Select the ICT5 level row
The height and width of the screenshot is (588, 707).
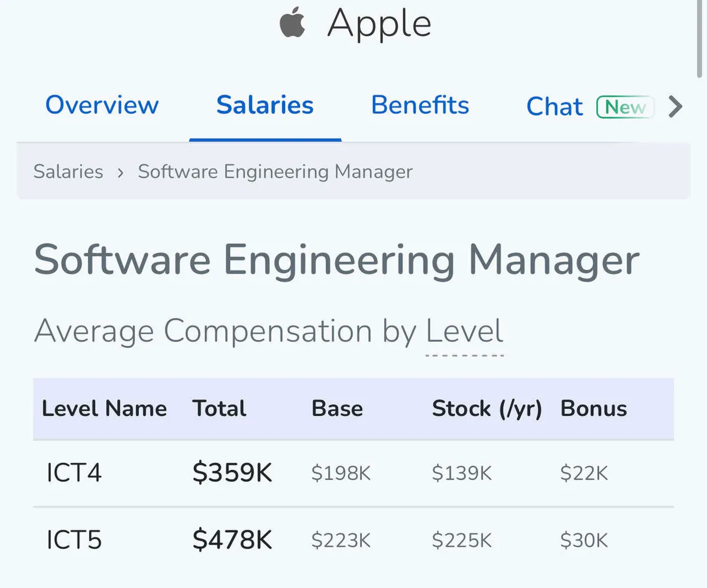pyautogui.click(x=74, y=540)
